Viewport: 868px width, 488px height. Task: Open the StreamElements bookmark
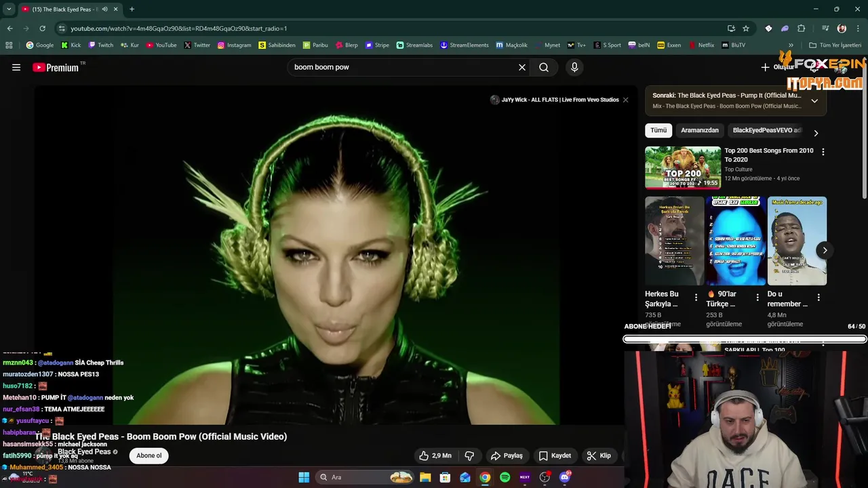pyautogui.click(x=464, y=45)
